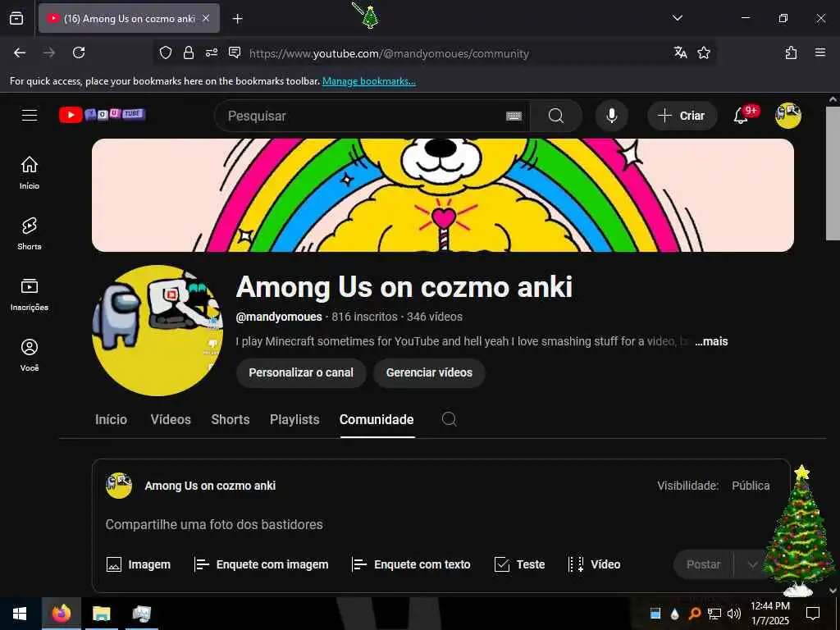Image resolution: width=840 pixels, height=630 pixels.
Task: Click the YouTube logo
Action: [103, 115]
